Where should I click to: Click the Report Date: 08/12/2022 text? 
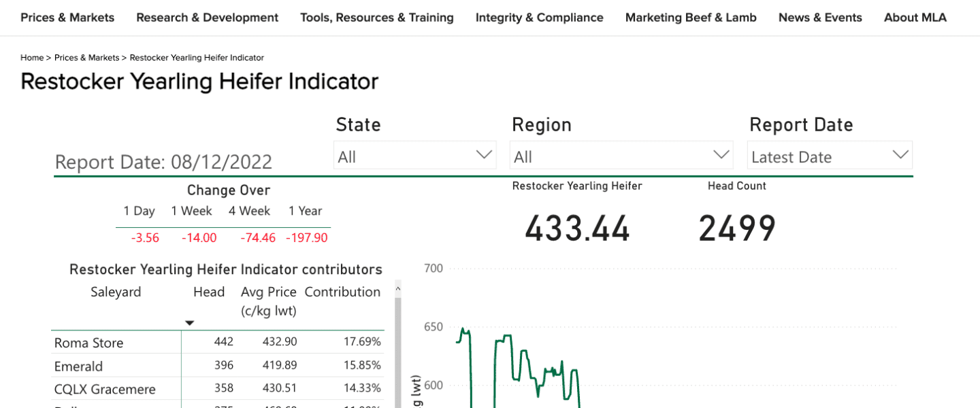(x=163, y=162)
